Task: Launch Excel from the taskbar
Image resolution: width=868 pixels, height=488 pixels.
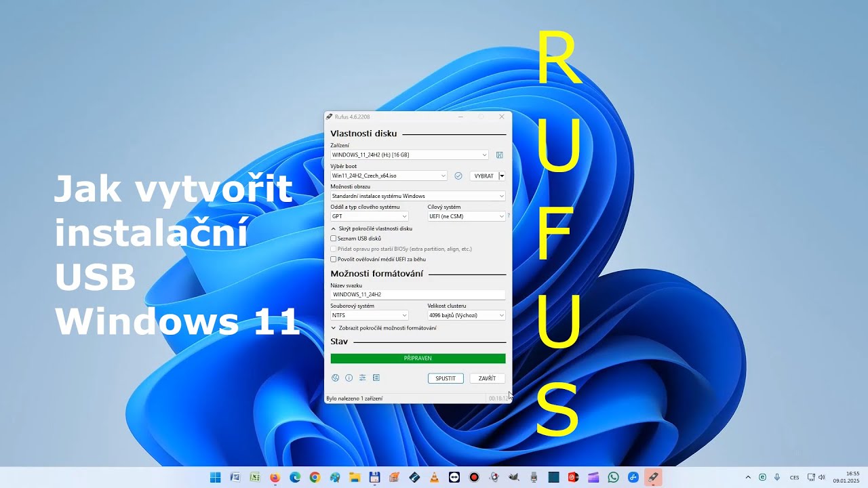Action: (x=255, y=477)
